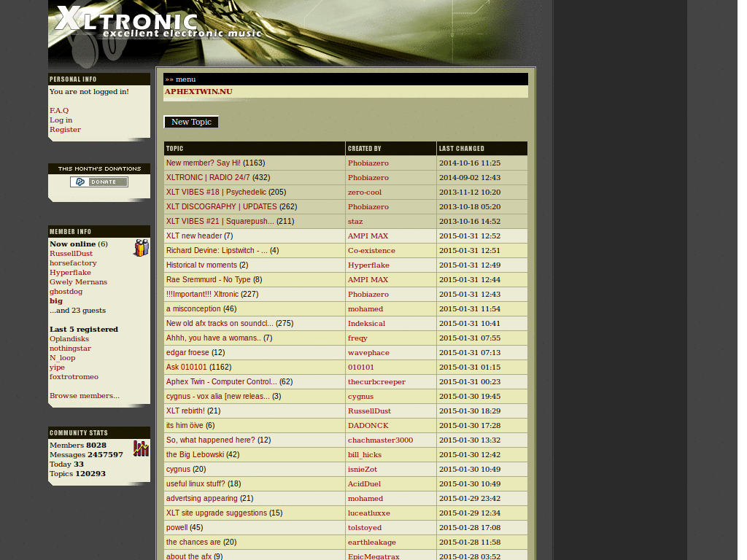Click the members online people icon

[141, 248]
